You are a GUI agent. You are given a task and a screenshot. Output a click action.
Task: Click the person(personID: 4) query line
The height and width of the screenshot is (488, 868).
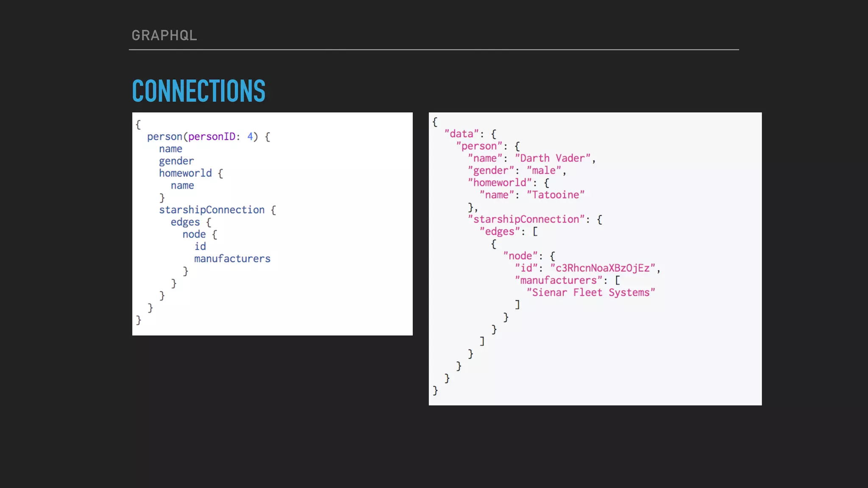[209, 137]
